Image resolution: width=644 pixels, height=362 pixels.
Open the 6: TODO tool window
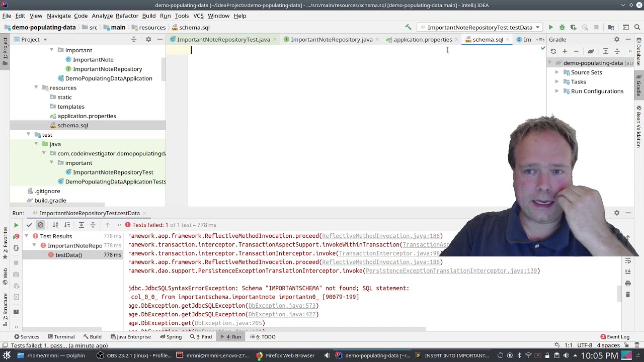[x=262, y=337]
